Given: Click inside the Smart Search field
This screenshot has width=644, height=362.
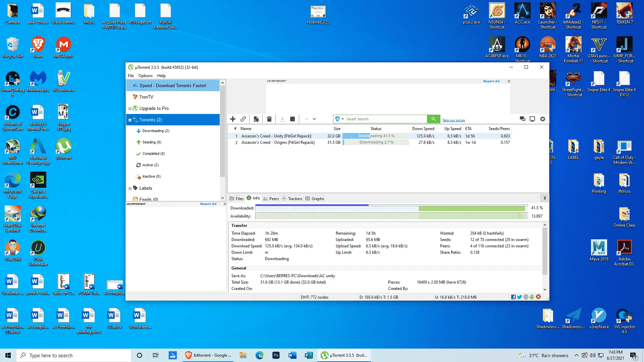Looking at the screenshot, I should click(386, 119).
